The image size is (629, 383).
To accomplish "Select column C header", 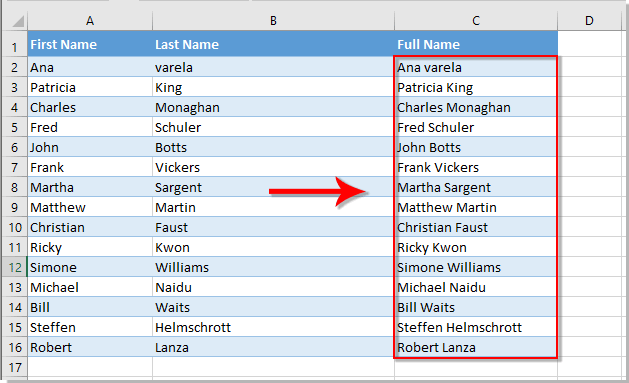I will tap(476, 20).
